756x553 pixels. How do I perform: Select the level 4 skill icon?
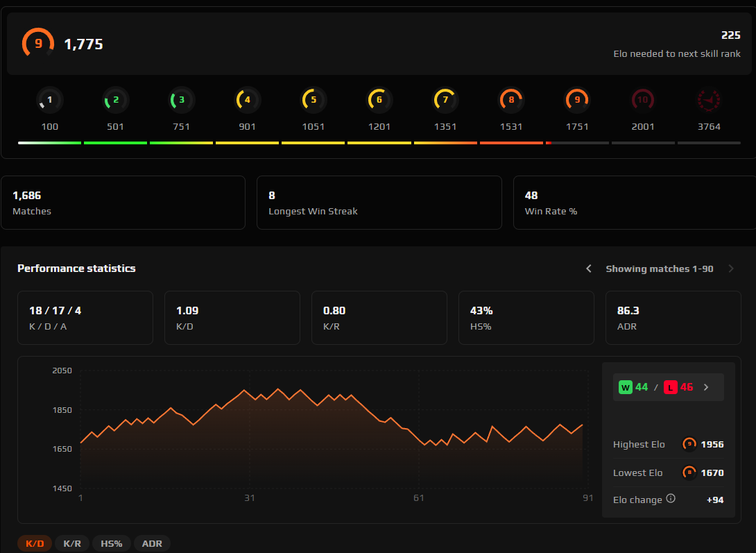(248, 101)
